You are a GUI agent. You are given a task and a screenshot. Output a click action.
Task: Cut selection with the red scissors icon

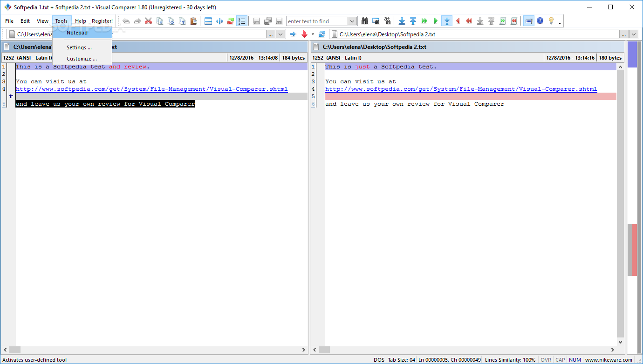click(x=149, y=21)
